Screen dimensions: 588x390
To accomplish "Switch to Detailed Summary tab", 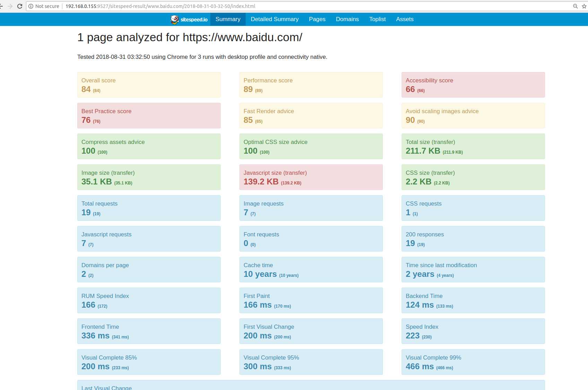I will (275, 19).
